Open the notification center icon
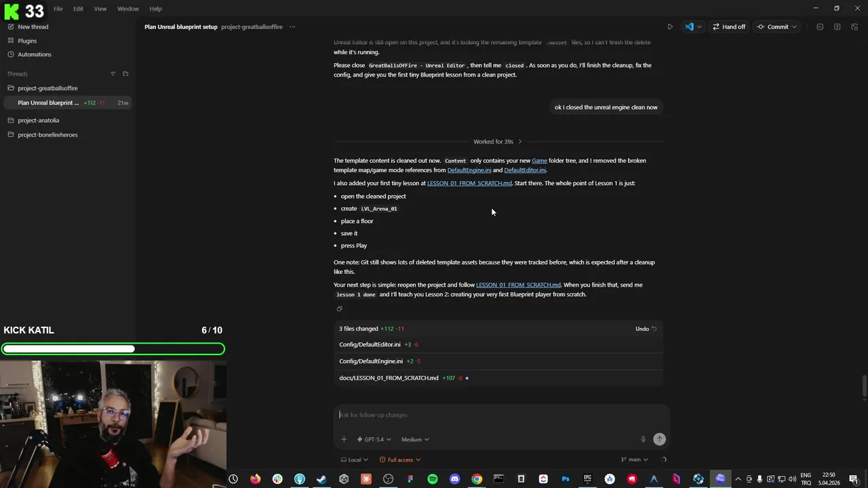This screenshot has width=868, height=488. pos(854,479)
